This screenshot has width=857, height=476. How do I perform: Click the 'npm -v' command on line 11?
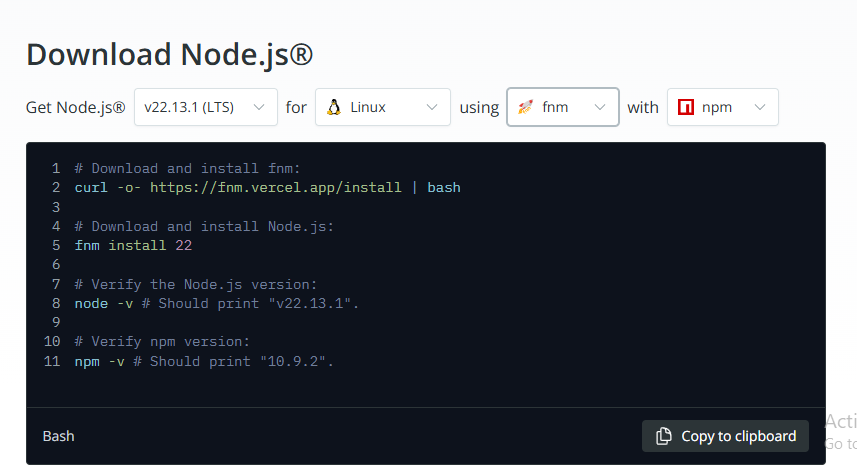point(99,361)
